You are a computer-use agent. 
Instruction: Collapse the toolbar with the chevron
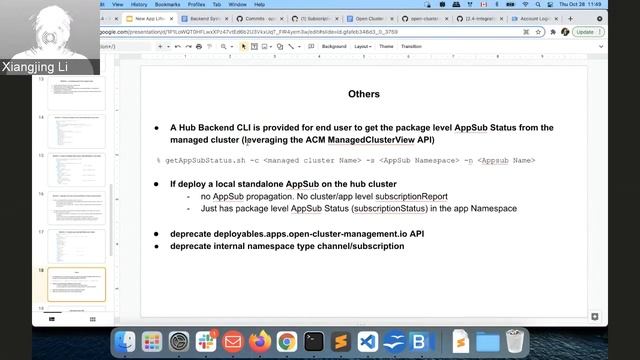[x=600, y=47]
